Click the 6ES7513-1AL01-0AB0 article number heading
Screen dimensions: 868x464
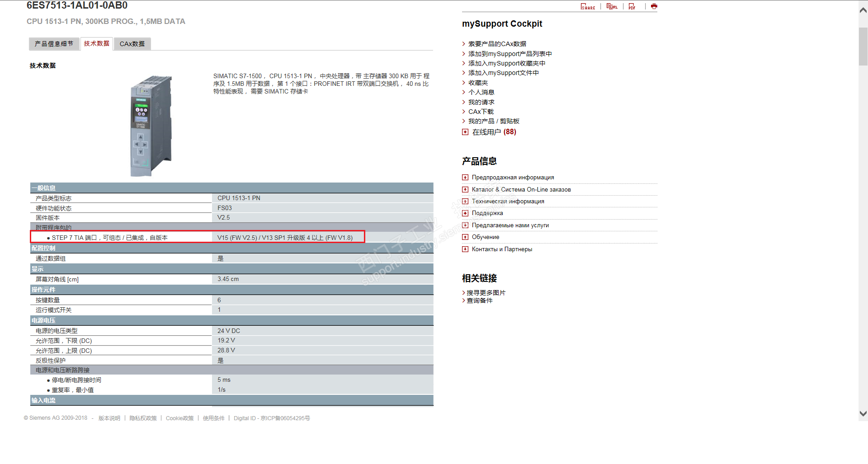tap(77, 5)
